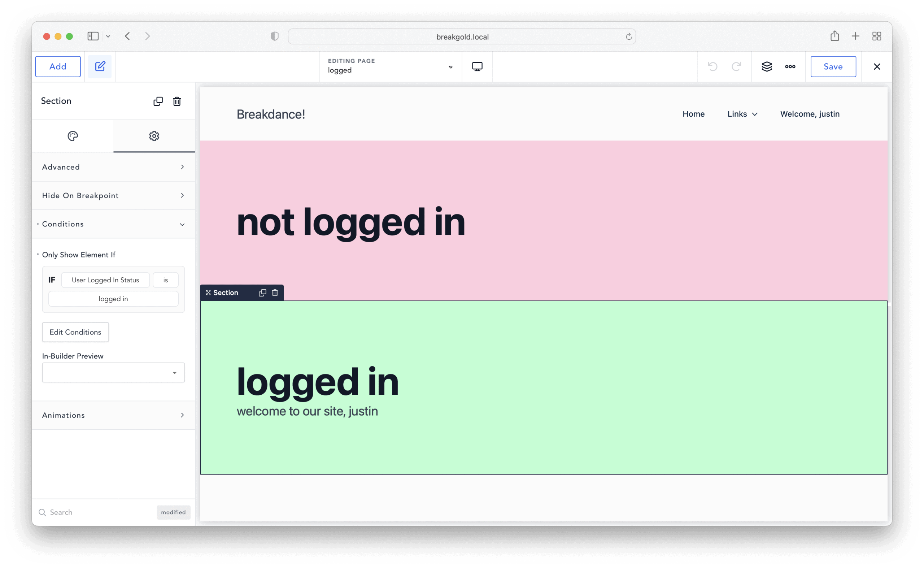The height and width of the screenshot is (568, 924).
Task: Duplicate the green Section via canvas copy icon
Action: point(262,292)
